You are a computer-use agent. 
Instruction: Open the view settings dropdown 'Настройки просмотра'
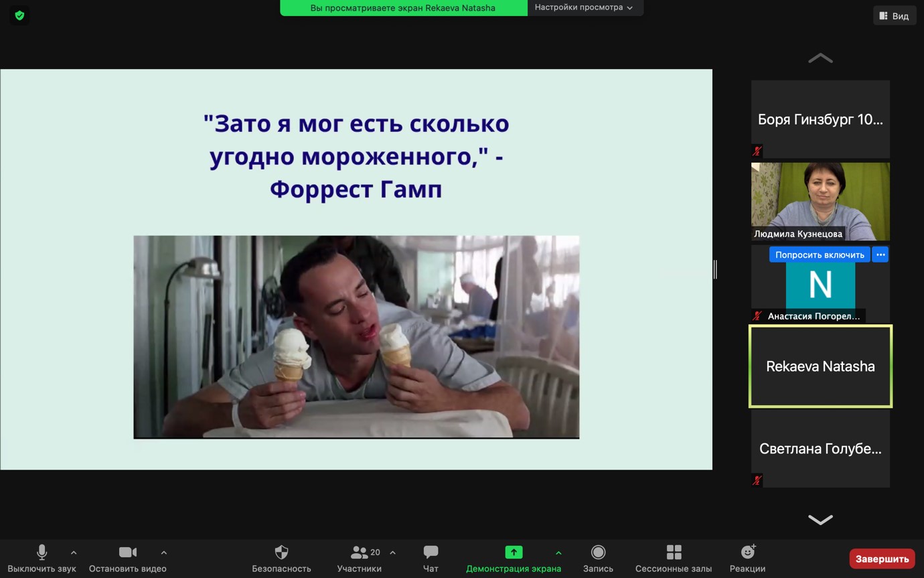[x=585, y=7]
